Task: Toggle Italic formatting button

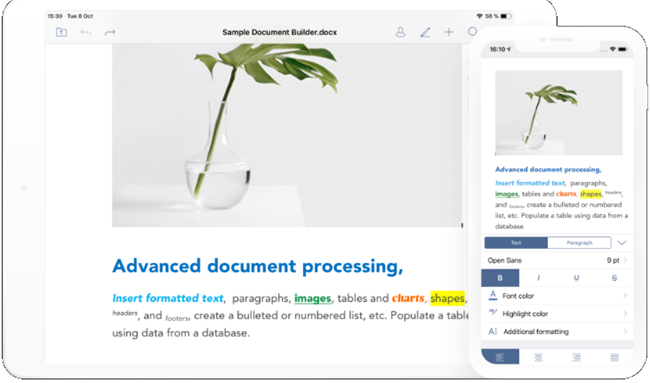Action: pos(538,278)
